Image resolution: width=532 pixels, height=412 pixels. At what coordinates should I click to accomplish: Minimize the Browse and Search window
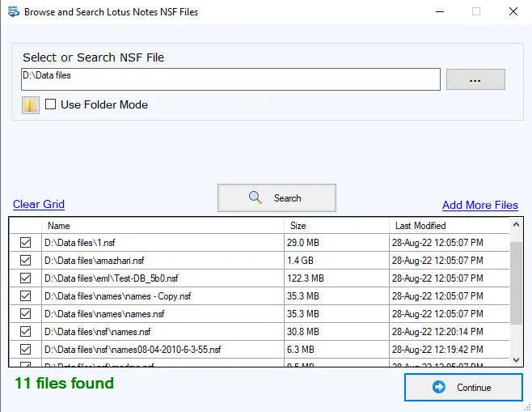(x=440, y=11)
